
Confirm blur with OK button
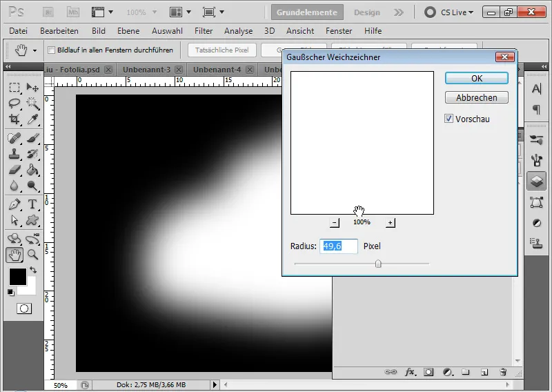tap(477, 78)
